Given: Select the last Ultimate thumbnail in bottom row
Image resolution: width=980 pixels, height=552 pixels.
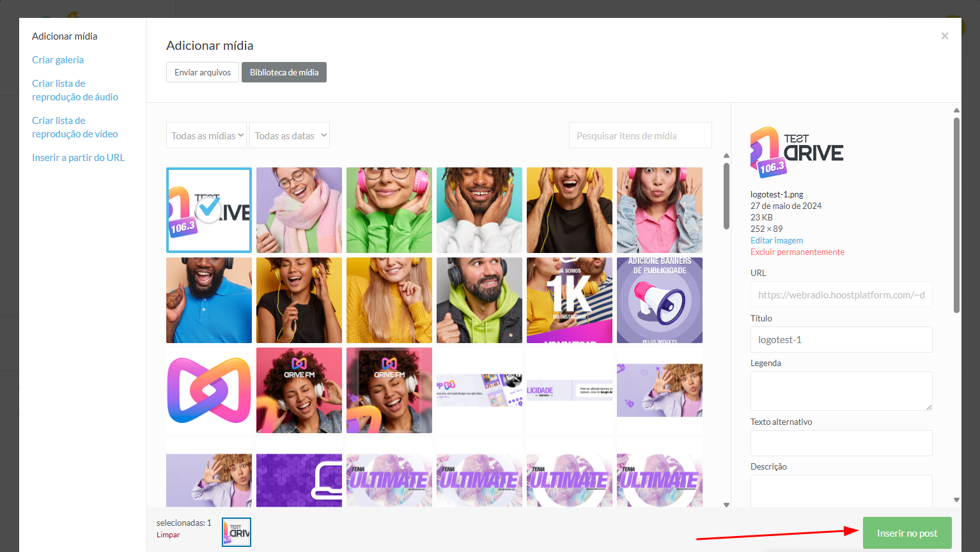Looking at the screenshot, I should (660, 473).
